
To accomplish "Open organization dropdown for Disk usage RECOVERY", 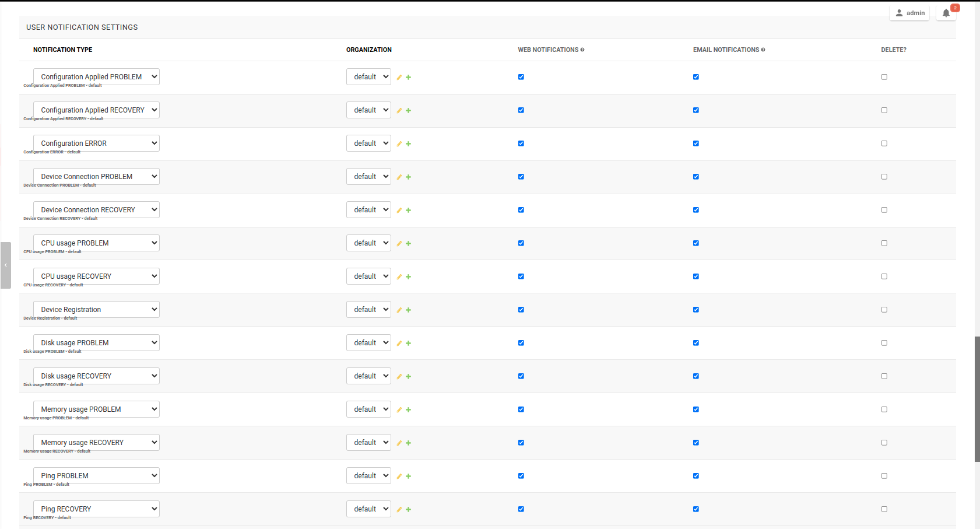I will click(368, 376).
